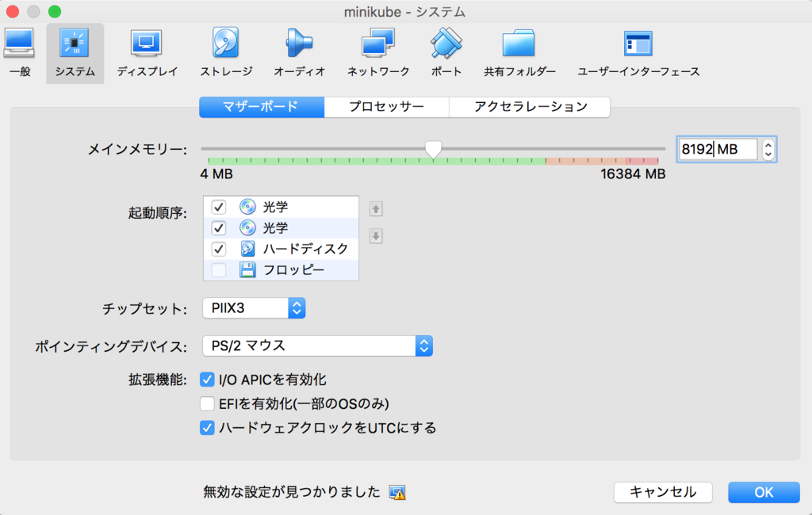Select the システム settings icon
This screenshot has width=812, height=515.
75,51
